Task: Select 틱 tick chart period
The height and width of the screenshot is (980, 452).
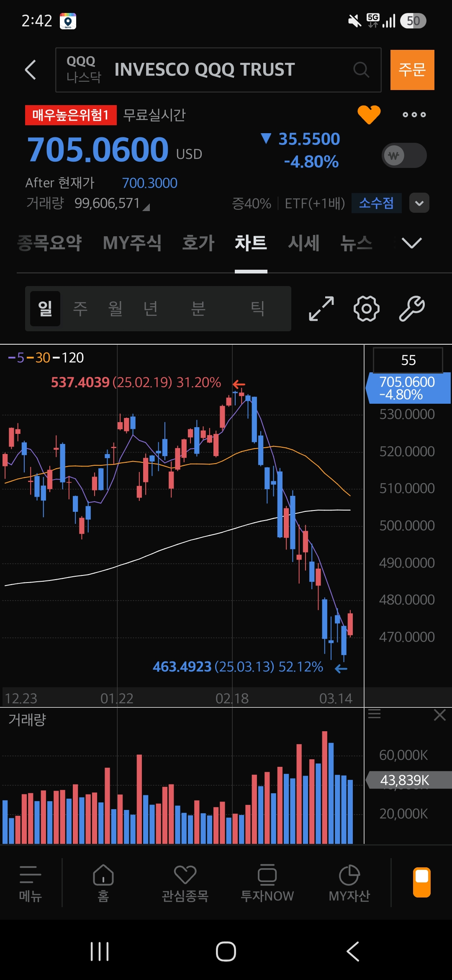Action: [x=257, y=309]
